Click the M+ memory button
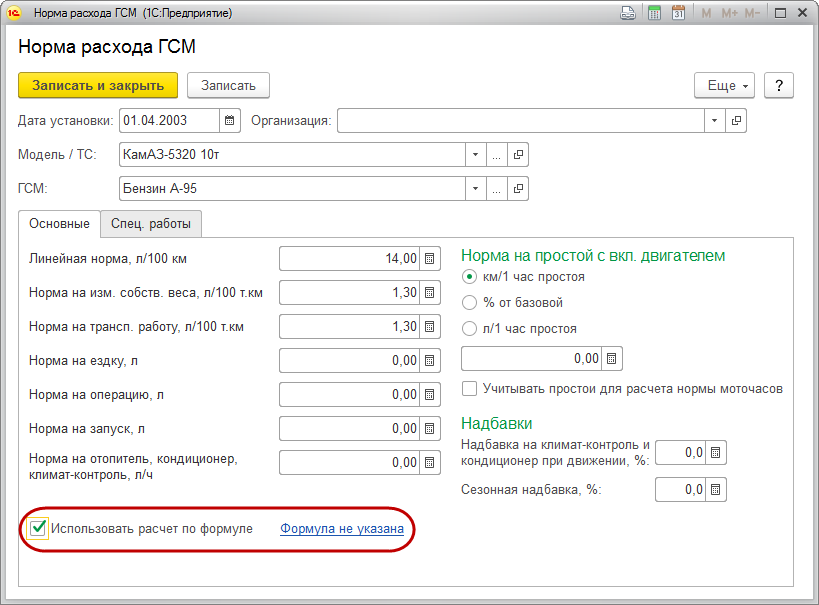This screenshot has height=605, width=819. coord(729,14)
